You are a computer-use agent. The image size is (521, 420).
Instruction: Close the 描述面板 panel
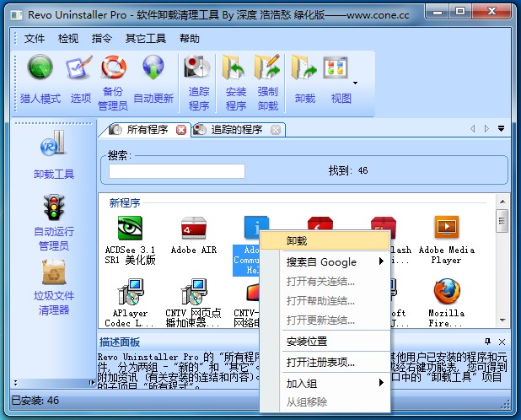(x=502, y=342)
